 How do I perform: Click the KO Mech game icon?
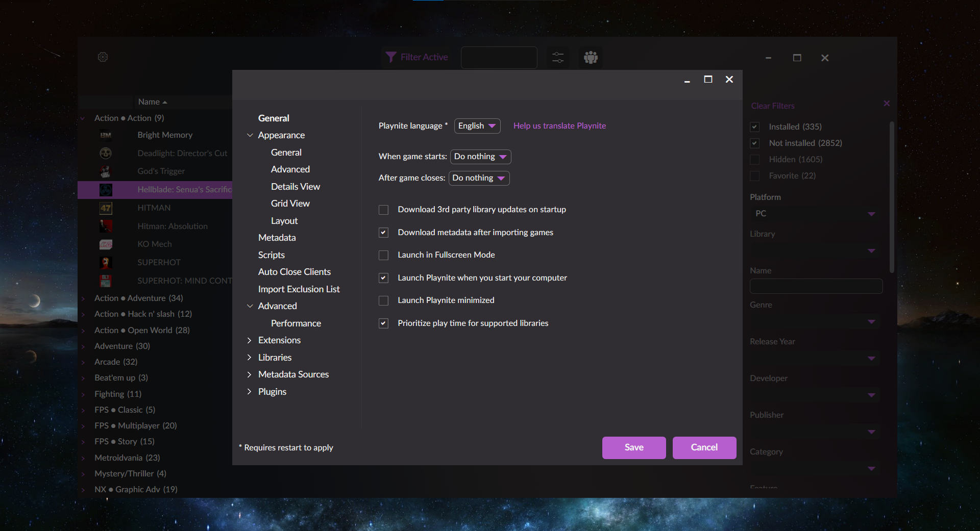pyautogui.click(x=106, y=244)
